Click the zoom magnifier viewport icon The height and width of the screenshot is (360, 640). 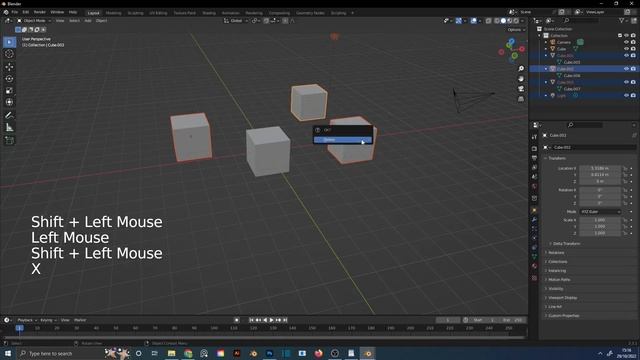click(521, 69)
